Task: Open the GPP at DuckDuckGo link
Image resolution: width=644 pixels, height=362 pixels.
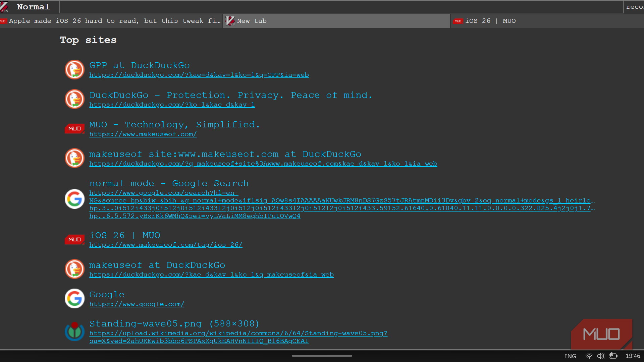Action: [140, 65]
